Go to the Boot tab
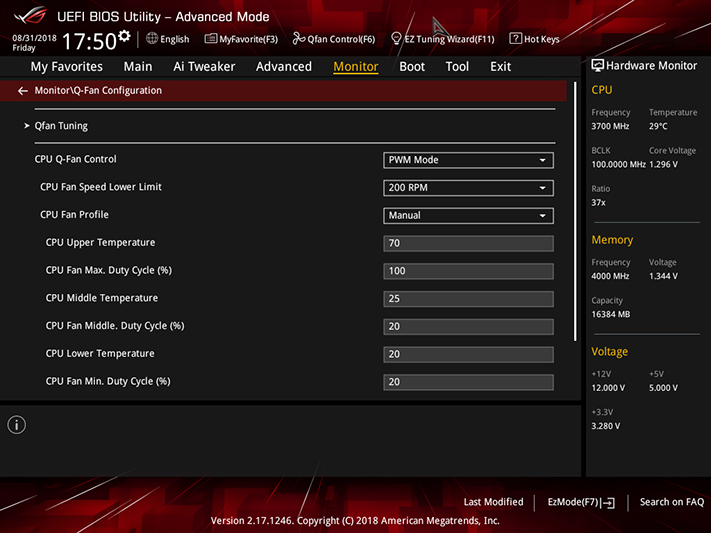 point(412,67)
